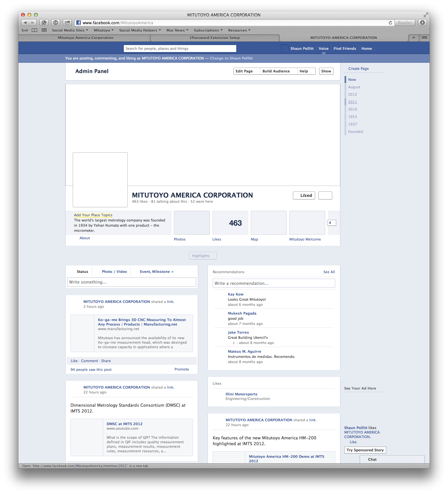Click Change to Shaun Pollitt link
Image resolution: width=448 pixels, height=494 pixels.
(x=231, y=58)
